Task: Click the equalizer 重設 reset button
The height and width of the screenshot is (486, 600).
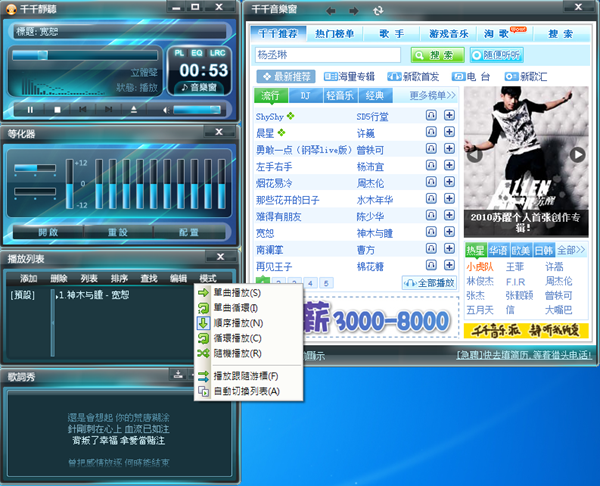Action: pyautogui.click(x=119, y=231)
